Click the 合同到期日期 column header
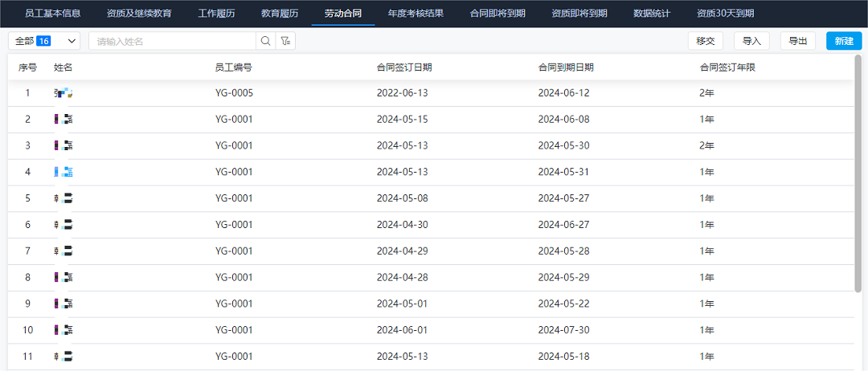Screen dimensions: 868x371 click(566, 67)
